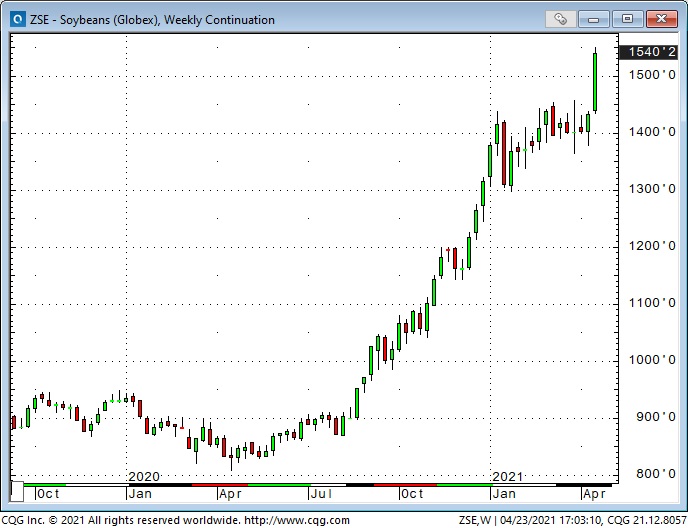Click the Jul label on time axis
Screen dimensions: 688x528
[x=322, y=494]
